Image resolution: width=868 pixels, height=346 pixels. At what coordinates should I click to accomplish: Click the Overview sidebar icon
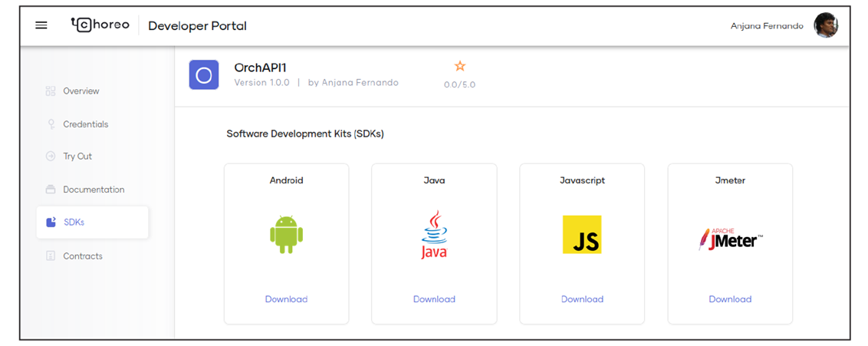(x=51, y=91)
